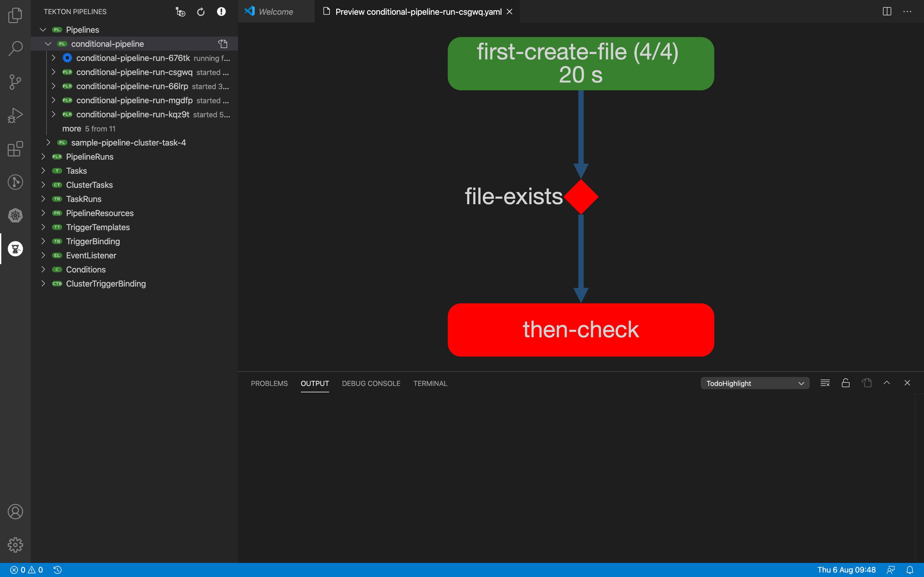The width and height of the screenshot is (924, 577).
Task: Click the green first-create-file node in the diagram
Action: tap(581, 64)
